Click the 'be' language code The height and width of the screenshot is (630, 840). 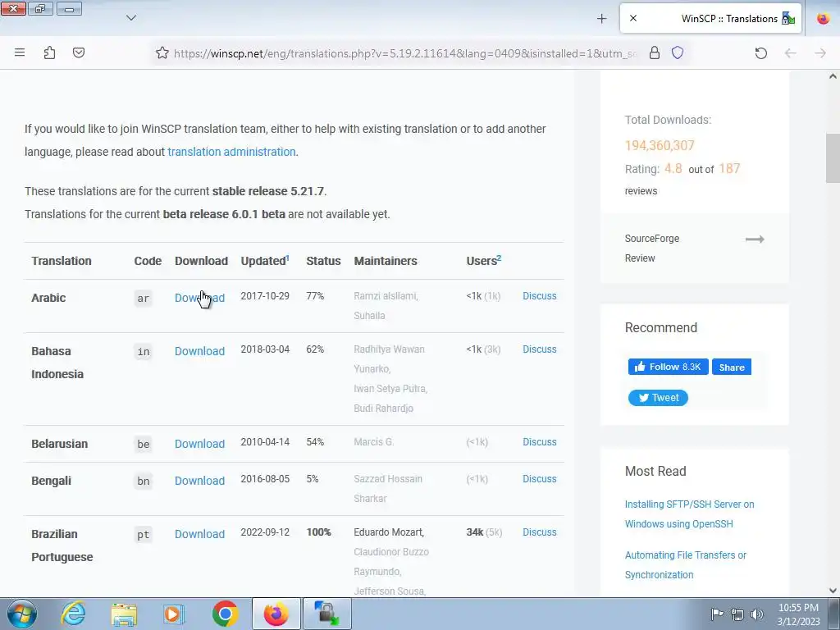tap(143, 444)
